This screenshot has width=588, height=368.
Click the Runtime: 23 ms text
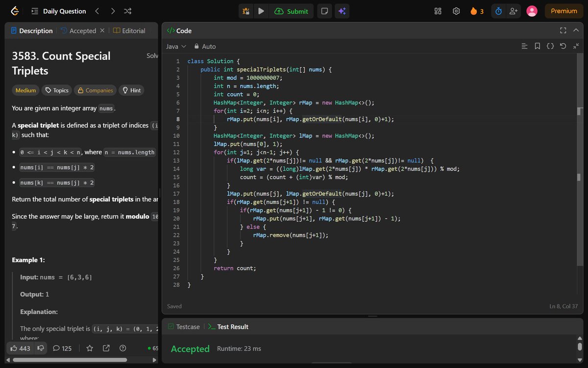[x=239, y=349]
